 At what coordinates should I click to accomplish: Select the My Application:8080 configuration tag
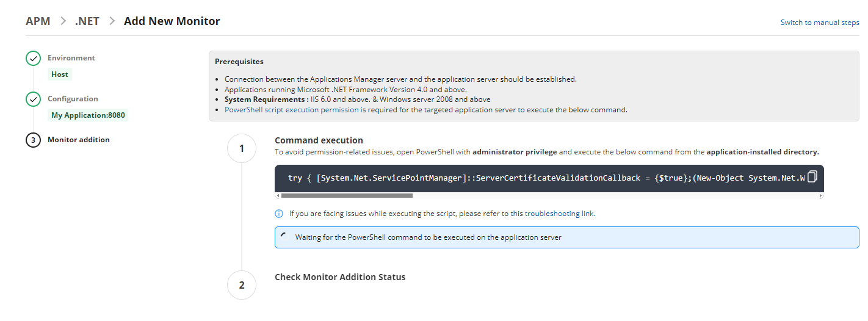coord(88,115)
